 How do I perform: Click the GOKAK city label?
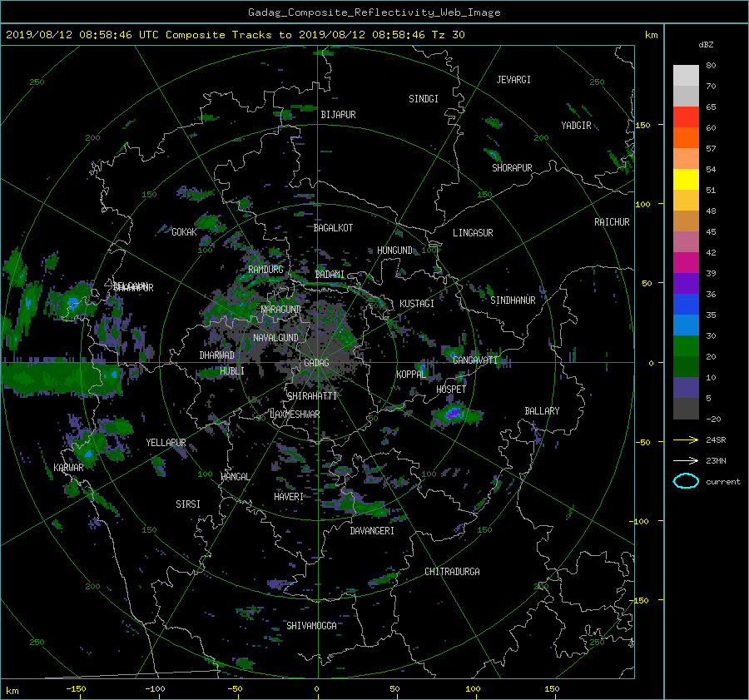coord(184,232)
